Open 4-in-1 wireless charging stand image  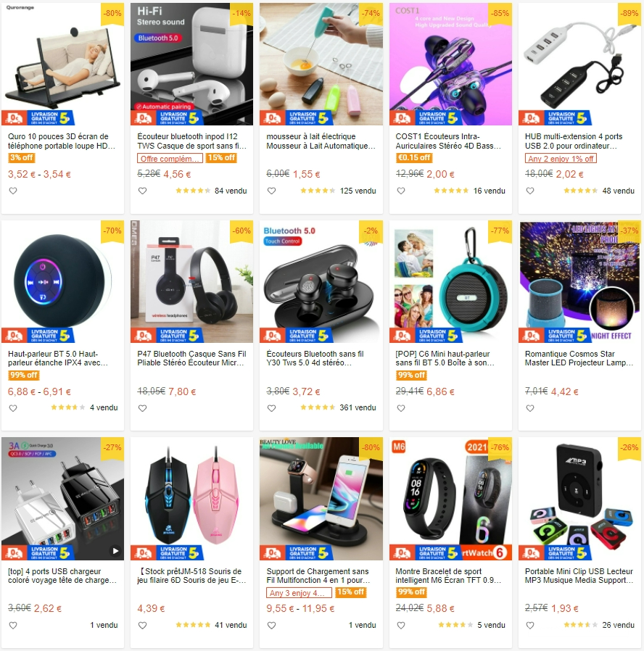click(321, 499)
